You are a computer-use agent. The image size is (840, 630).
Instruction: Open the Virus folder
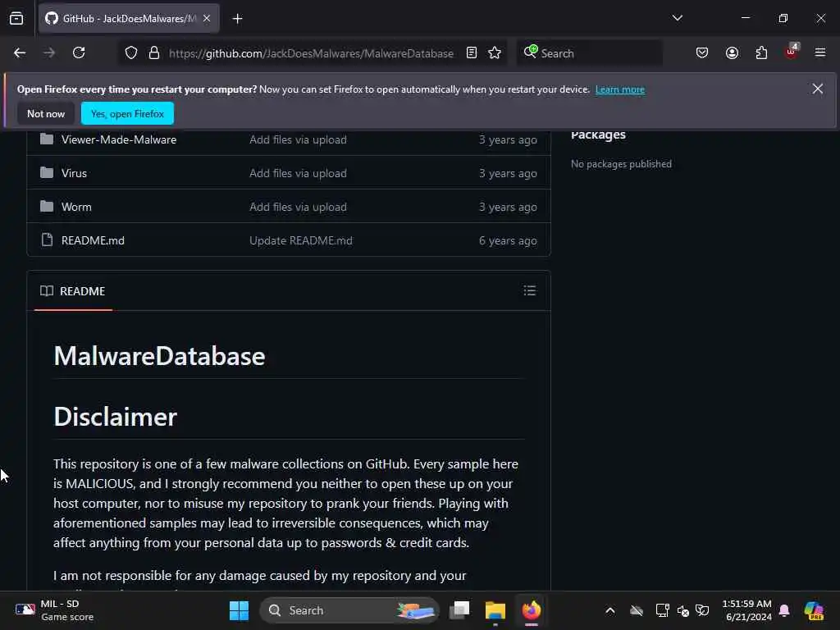click(x=74, y=173)
